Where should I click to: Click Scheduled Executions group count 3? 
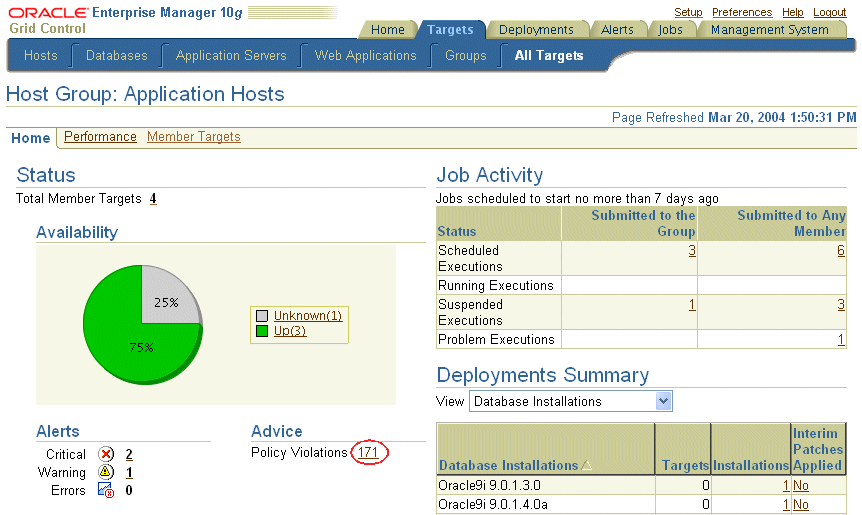[x=692, y=251]
